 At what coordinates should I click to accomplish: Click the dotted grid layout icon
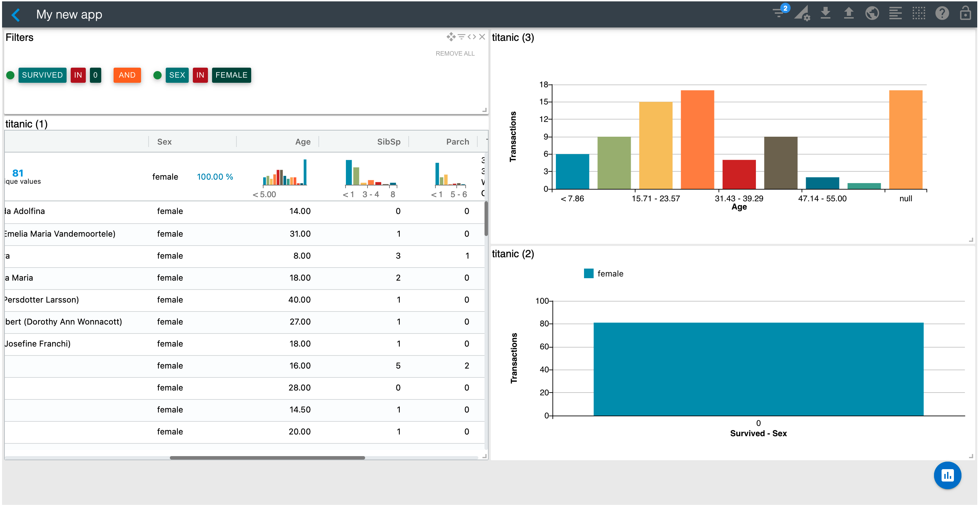click(x=919, y=14)
